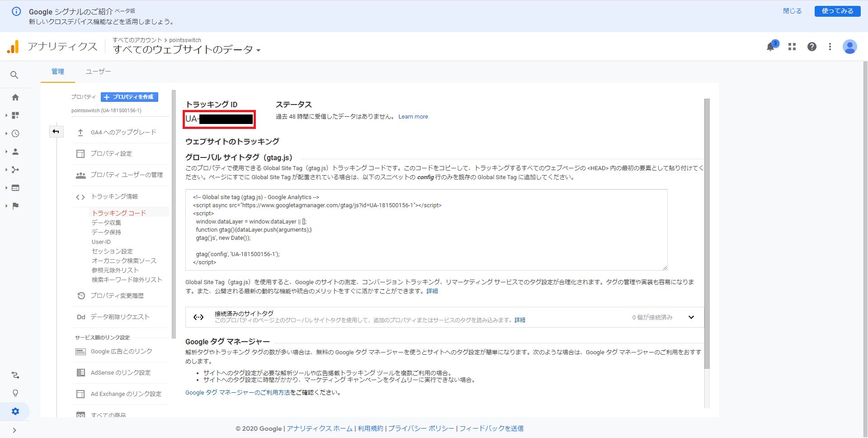Click the content panel vertical scrollbar
Screen dimensions: 868x438
[x=707, y=233]
